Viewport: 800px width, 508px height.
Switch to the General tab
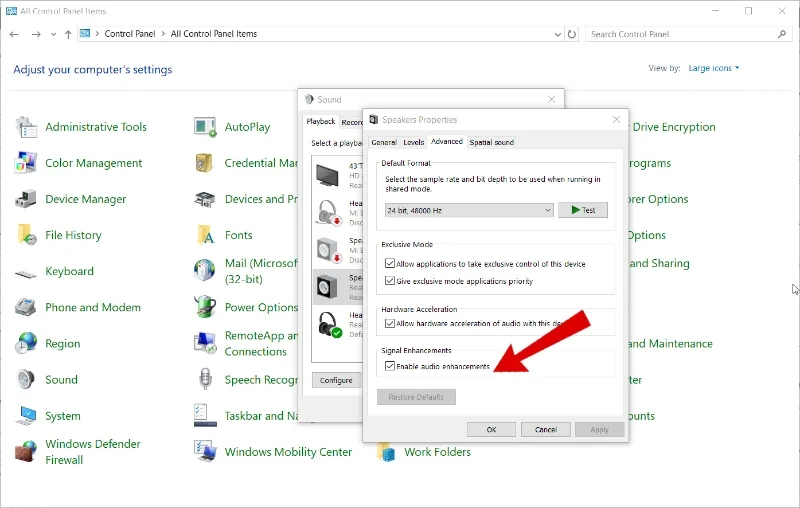tap(384, 142)
